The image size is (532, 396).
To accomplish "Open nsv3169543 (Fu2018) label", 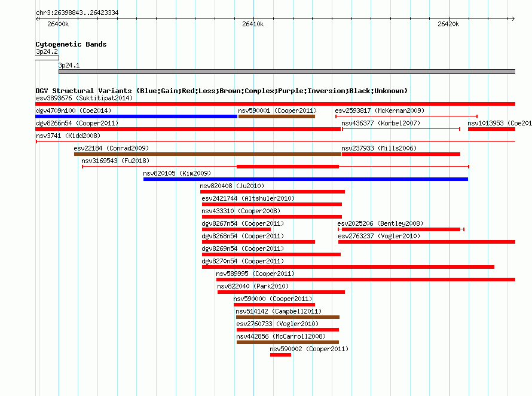I will (x=115, y=161).
